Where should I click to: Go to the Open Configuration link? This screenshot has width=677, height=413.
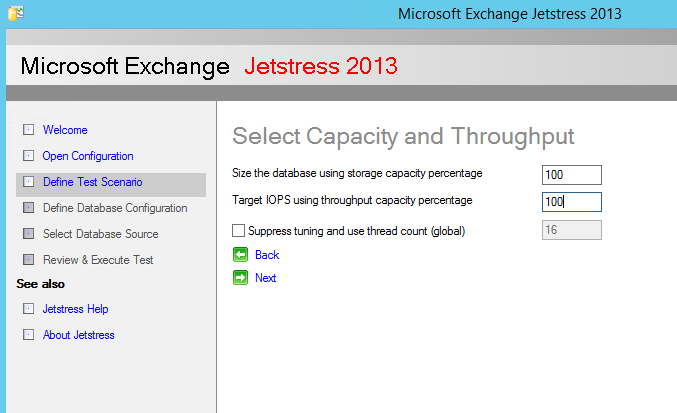click(88, 156)
